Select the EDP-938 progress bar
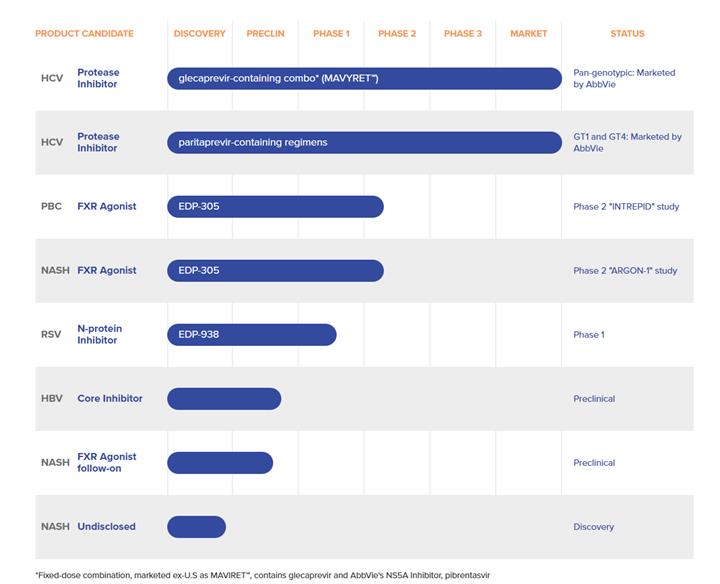Viewport: 720px width, 584px height. 251,334
